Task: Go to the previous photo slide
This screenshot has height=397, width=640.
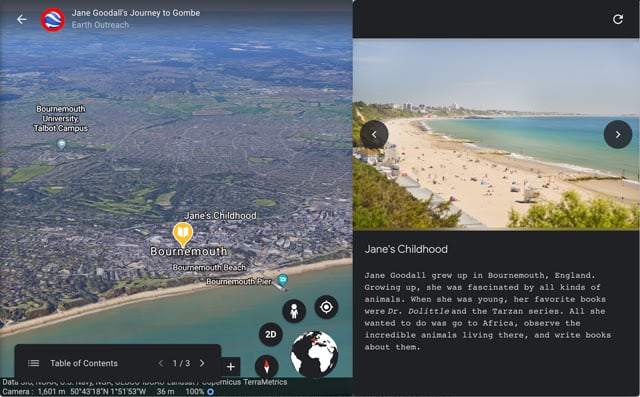Action: point(374,134)
